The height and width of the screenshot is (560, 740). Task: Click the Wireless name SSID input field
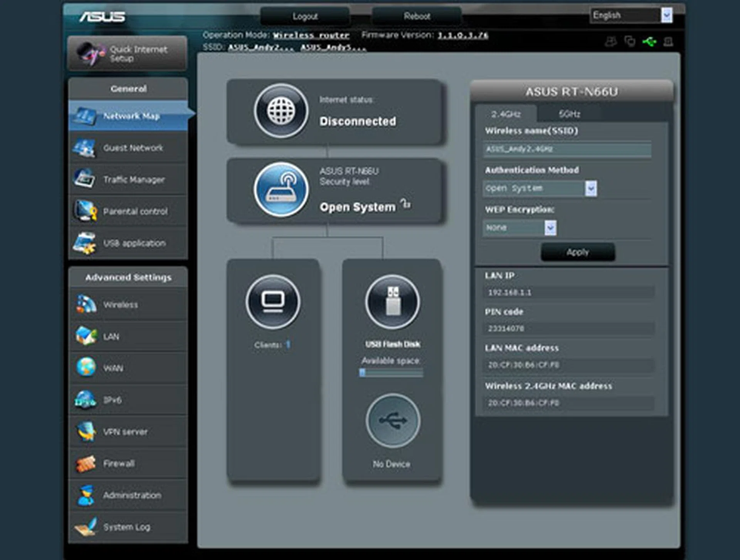567,149
